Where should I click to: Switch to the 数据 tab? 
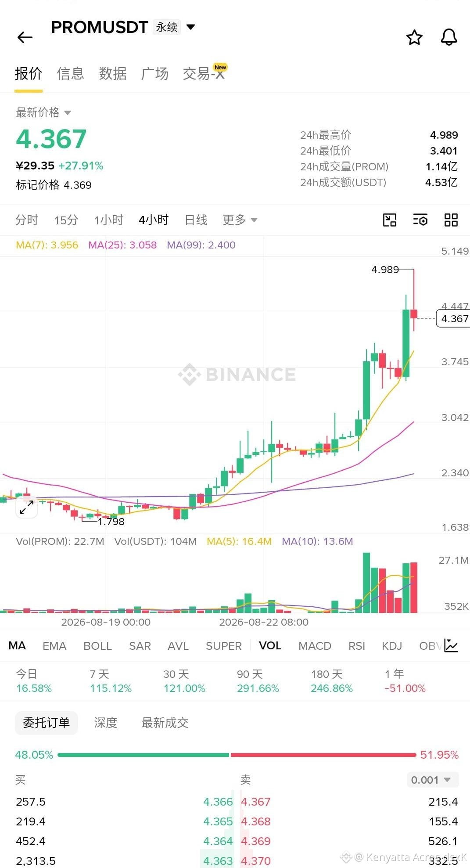[x=113, y=73]
